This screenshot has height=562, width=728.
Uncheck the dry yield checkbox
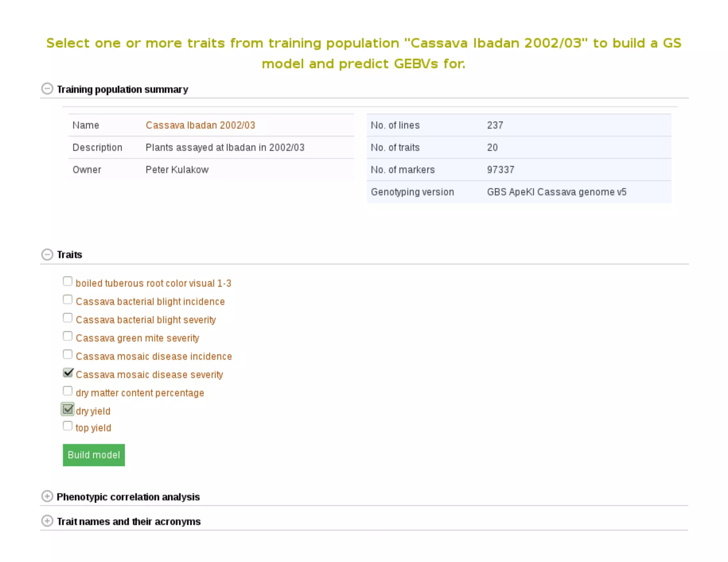(x=68, y=409)
